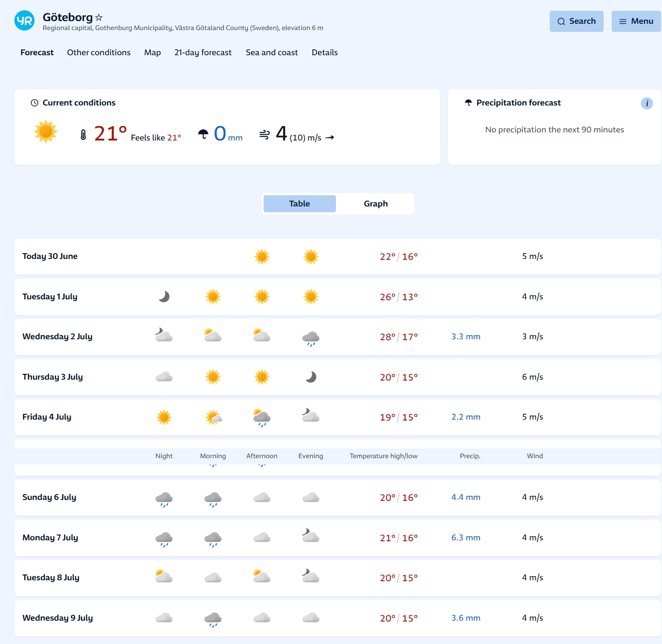Expand the Friday 4 July row

[x=338, y=417]
